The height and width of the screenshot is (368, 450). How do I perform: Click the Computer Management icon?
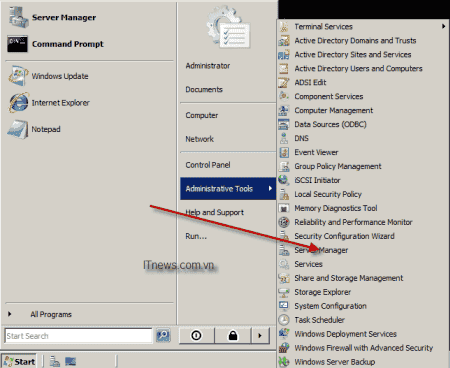(284, 110)
